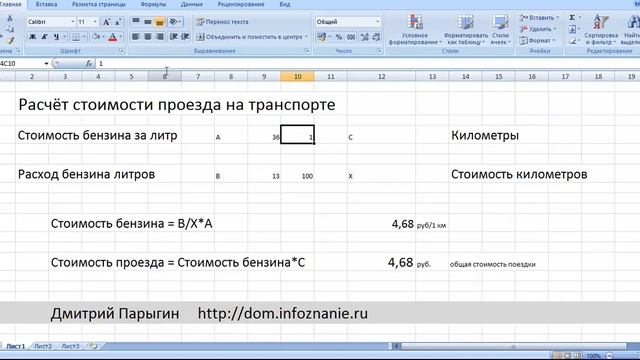This screenshot has width=640, height=360.
Task: Open text orientation icon
Action: pos(174,22)
